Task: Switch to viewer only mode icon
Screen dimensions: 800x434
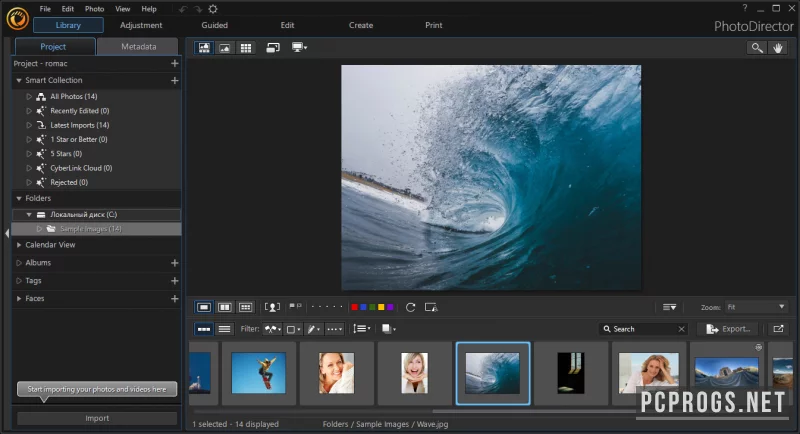Action: coord(224,47)
